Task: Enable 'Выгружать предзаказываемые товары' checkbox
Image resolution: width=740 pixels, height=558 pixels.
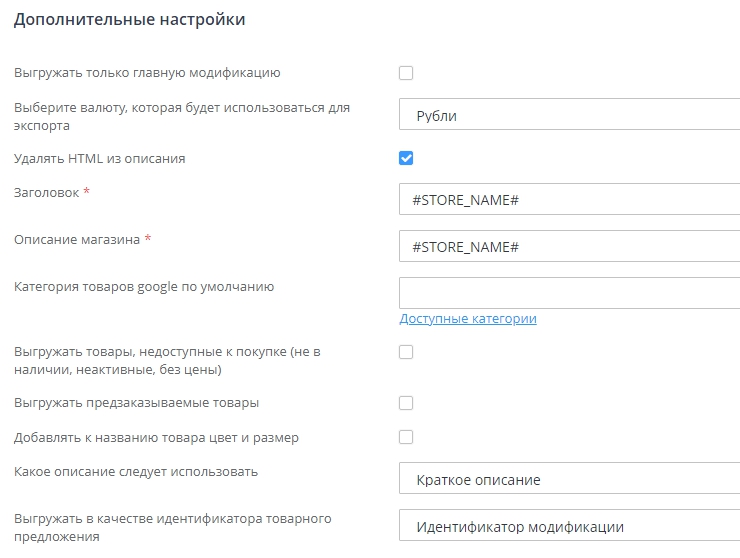Action: point(406,403)
